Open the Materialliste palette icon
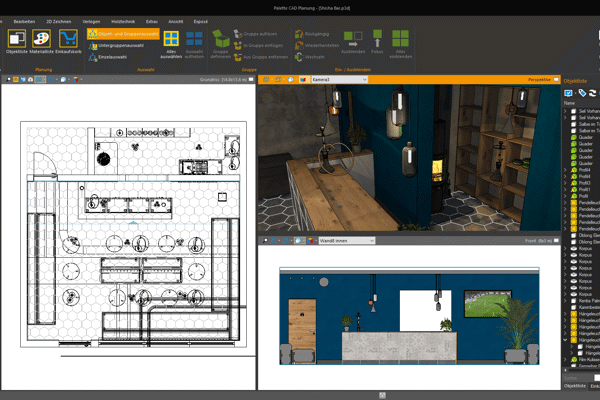The width and height of the screenshot is (600, 400). click(x=43, y=38)
